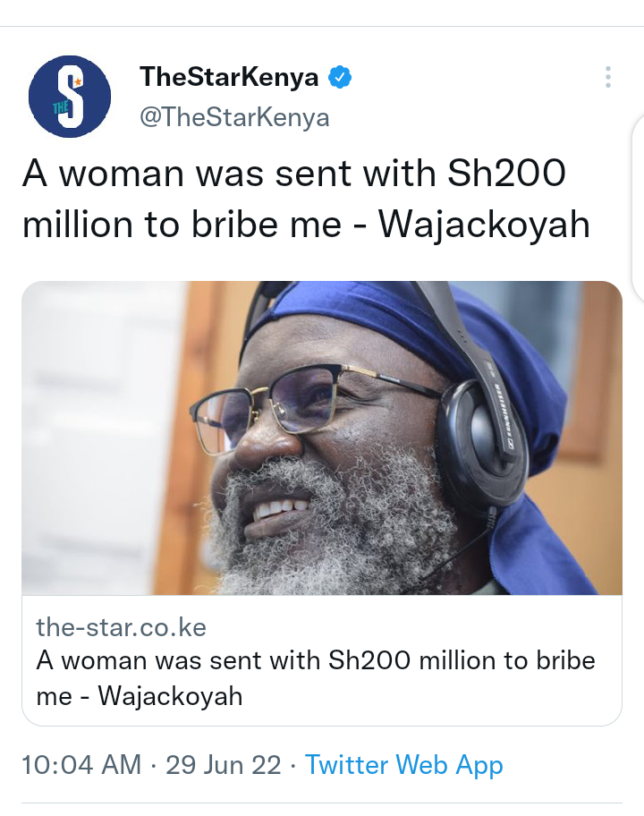Click The Star profile avatar logo
The height and width of the screenshot is (816, 644).
(x=70, y=97)
